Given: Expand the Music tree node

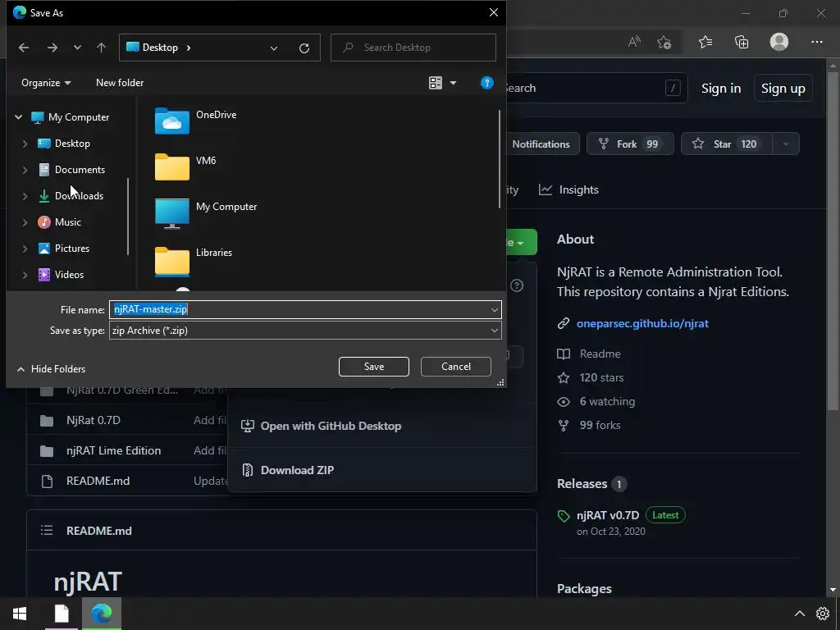Looking at the screenshot, I should tap(25, 222).
